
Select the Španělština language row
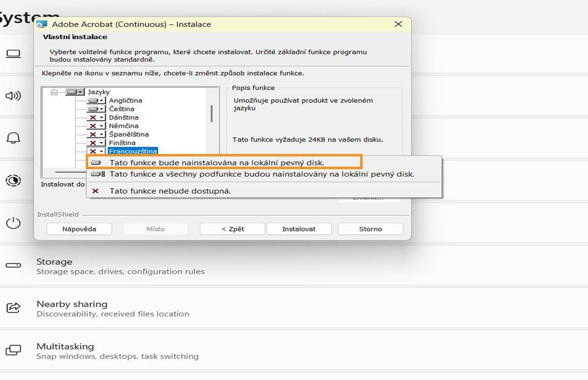(x=129, y=134)
